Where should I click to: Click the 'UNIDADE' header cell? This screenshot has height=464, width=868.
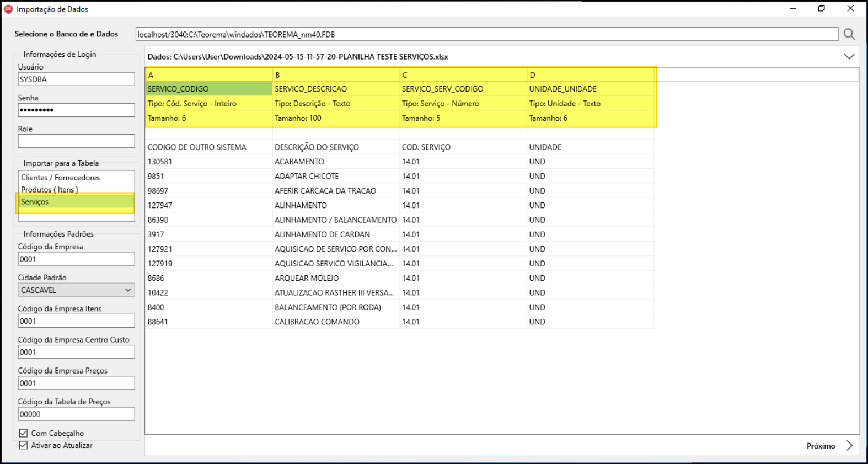[591, 147]
